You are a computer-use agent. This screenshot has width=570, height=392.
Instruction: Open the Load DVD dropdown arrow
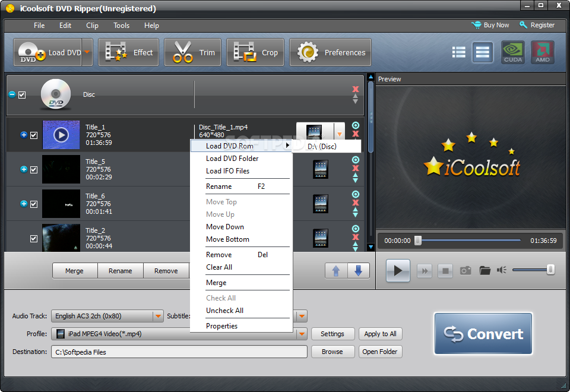click(87, 52)
